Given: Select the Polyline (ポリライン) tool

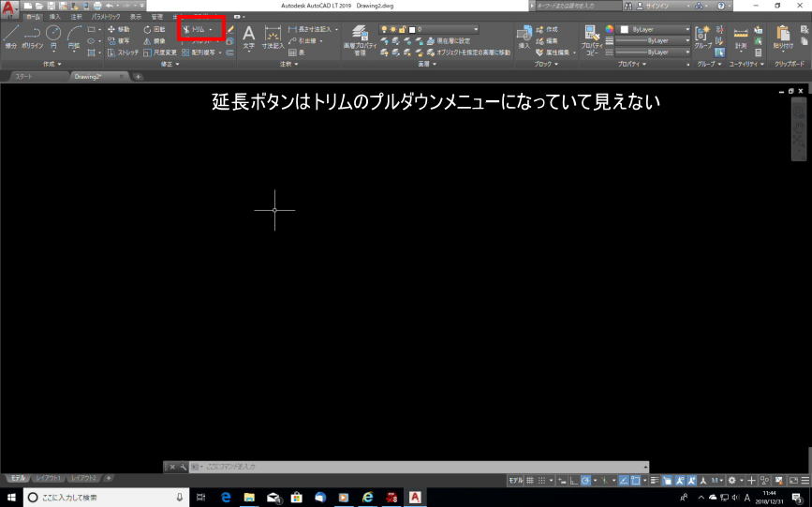Looking at the screenshot, I should click(x=32, y=37).
